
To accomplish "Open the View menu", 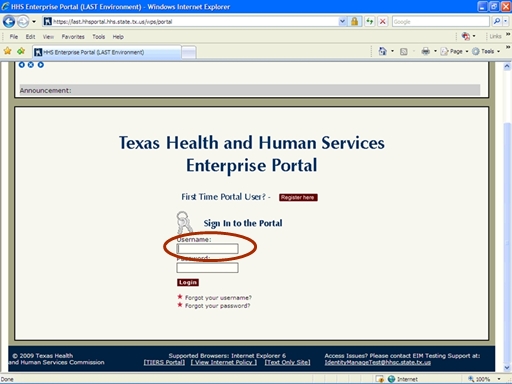I will pos(48,37).
